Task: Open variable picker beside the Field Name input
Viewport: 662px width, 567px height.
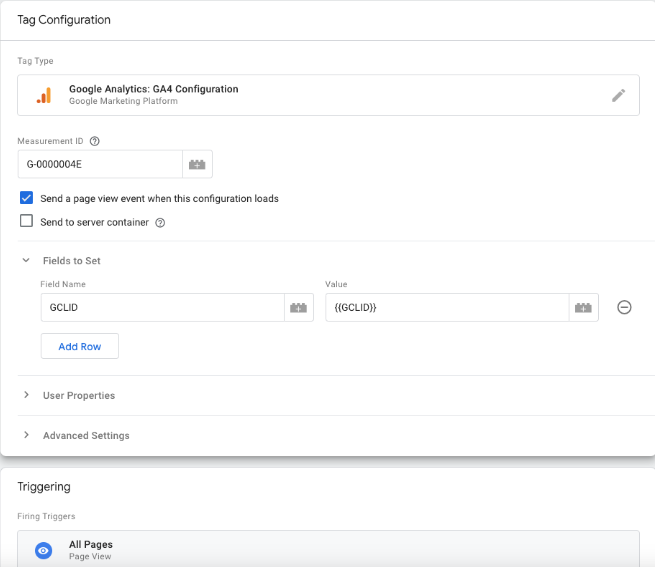Action: 298,308
